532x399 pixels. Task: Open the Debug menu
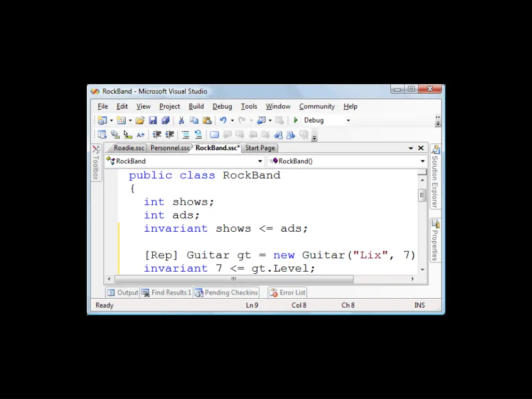[x=222, y=106]
